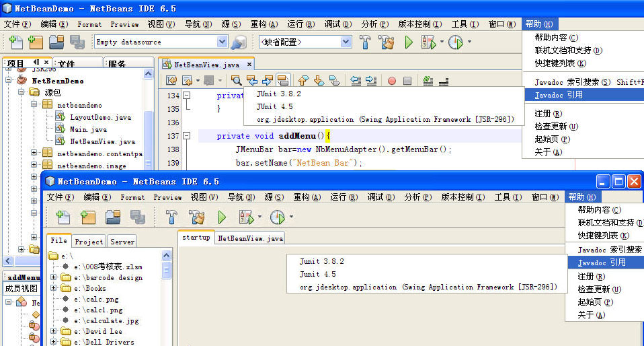Screen dimensions: 644x346
Task: Click Clean and Build icon in background window
Action: [386, 42]
